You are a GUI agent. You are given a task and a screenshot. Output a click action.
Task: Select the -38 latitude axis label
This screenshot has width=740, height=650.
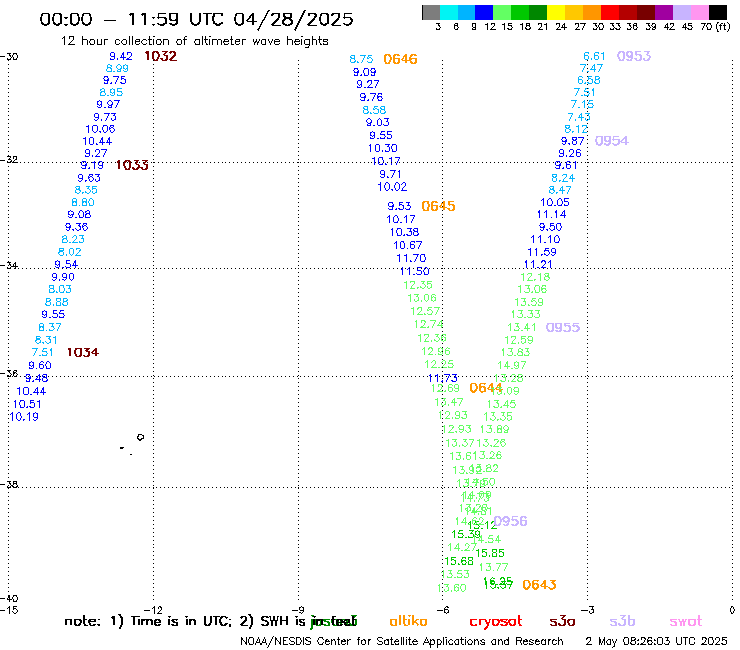click(9, 484)
